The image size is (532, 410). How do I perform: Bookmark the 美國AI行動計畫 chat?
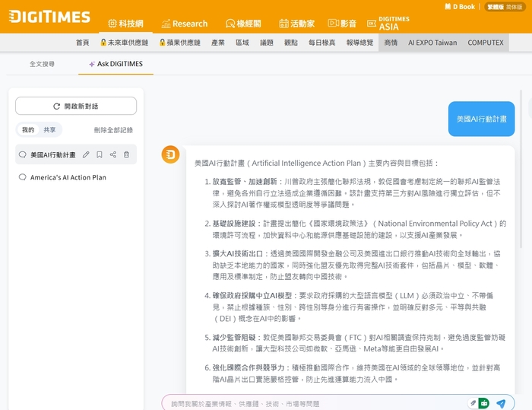[x=100, y=154]
